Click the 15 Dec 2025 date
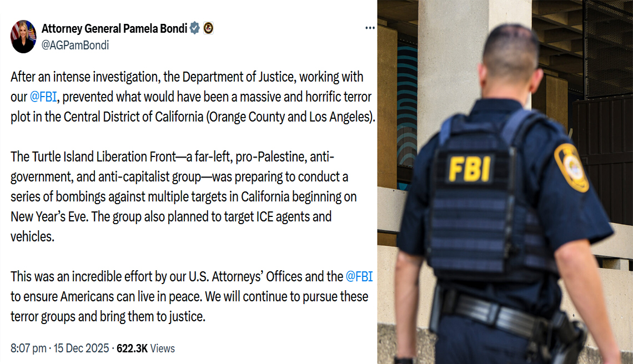The image size is (633, 364). pos(82,348)
